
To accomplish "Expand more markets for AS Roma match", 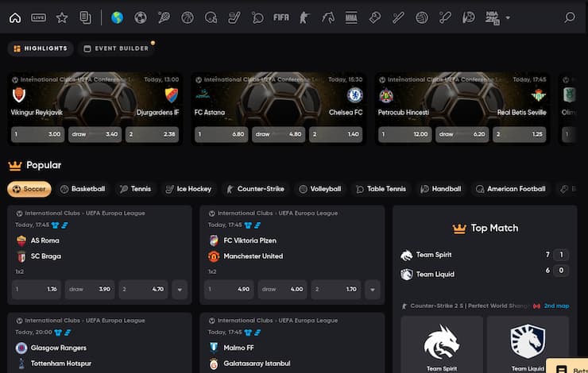I will pyautogui.click(x=180, y=290).
